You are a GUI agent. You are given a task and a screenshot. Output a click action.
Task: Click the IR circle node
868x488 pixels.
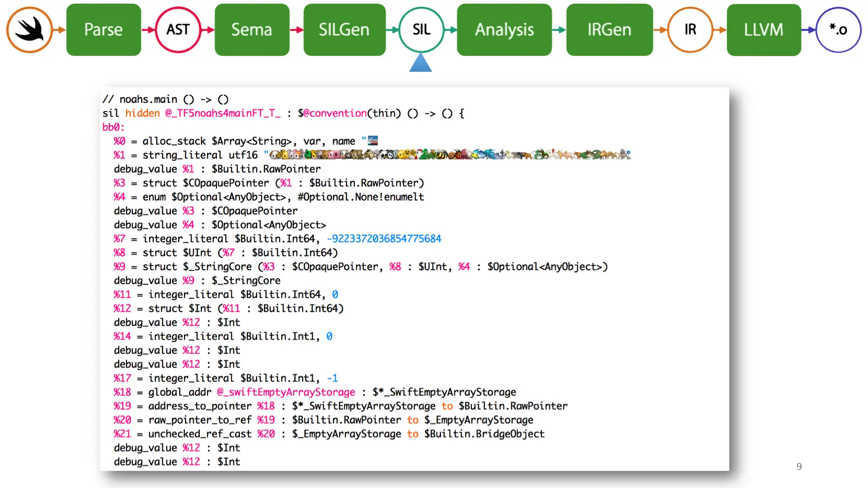690,30
